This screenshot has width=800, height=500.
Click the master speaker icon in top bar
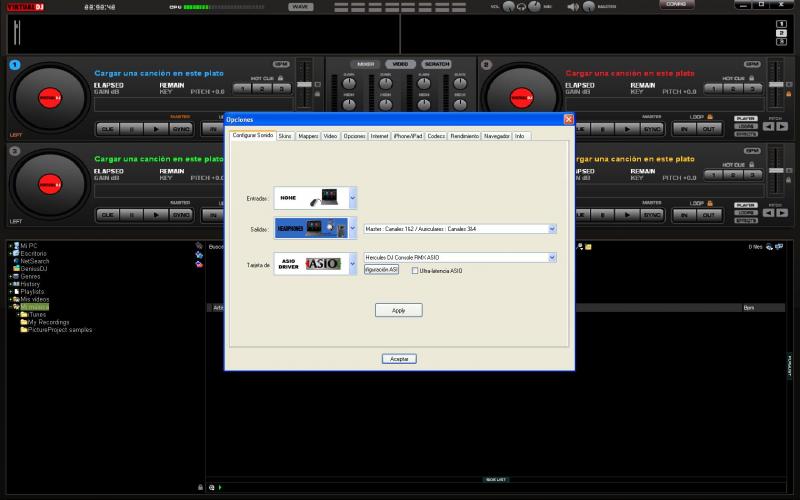(573, 7)
